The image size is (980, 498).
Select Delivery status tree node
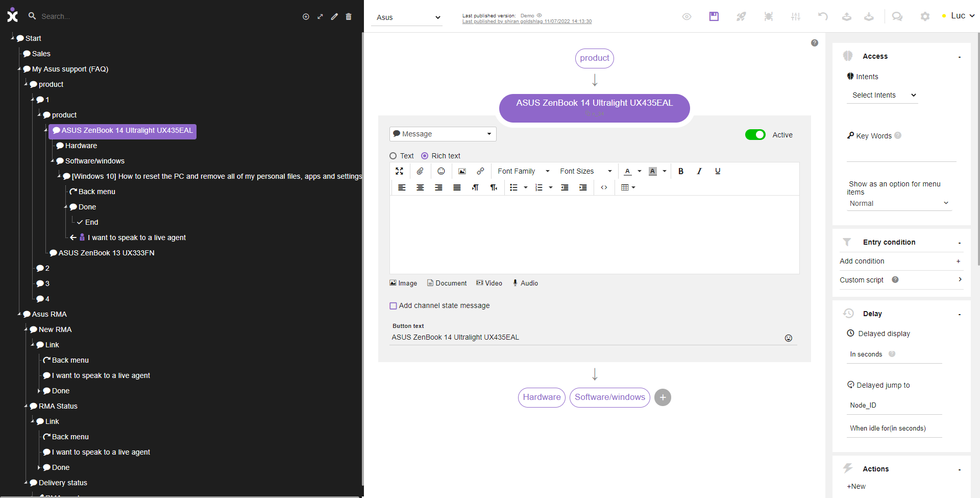coord(63,483)
